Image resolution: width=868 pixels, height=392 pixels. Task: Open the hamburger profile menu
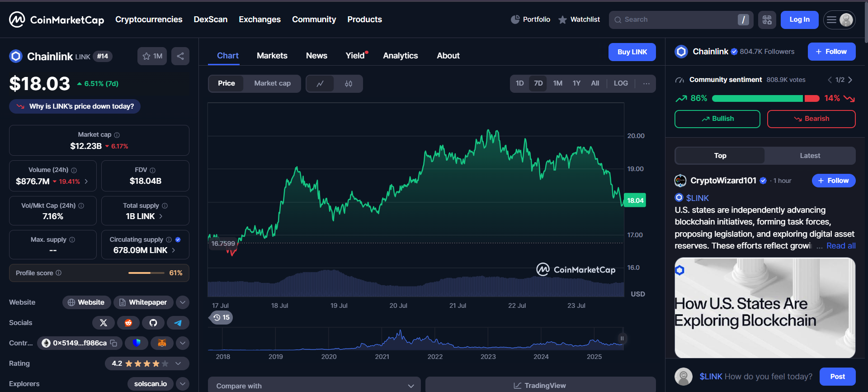839,20
